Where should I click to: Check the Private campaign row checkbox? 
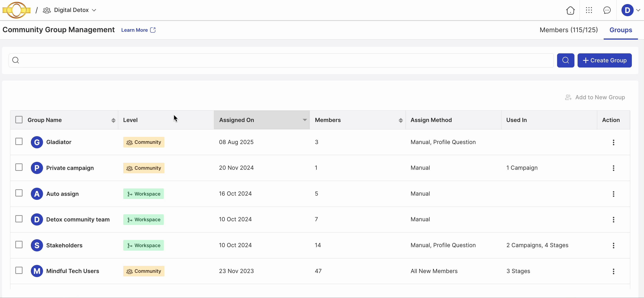click(19, 167)
